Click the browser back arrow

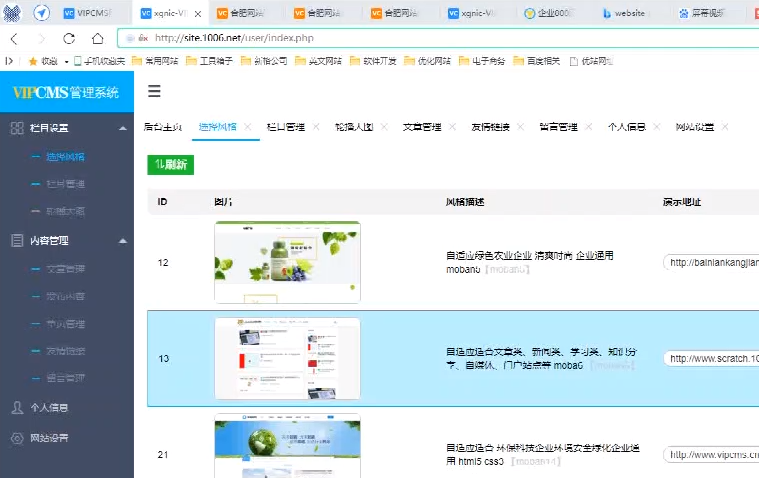[14, 38]
